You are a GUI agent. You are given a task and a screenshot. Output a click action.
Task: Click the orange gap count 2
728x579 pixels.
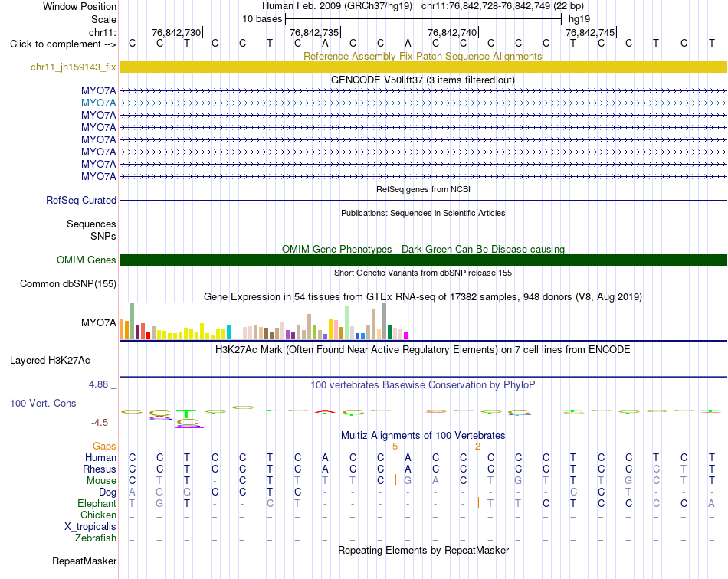tap(477, 447)
